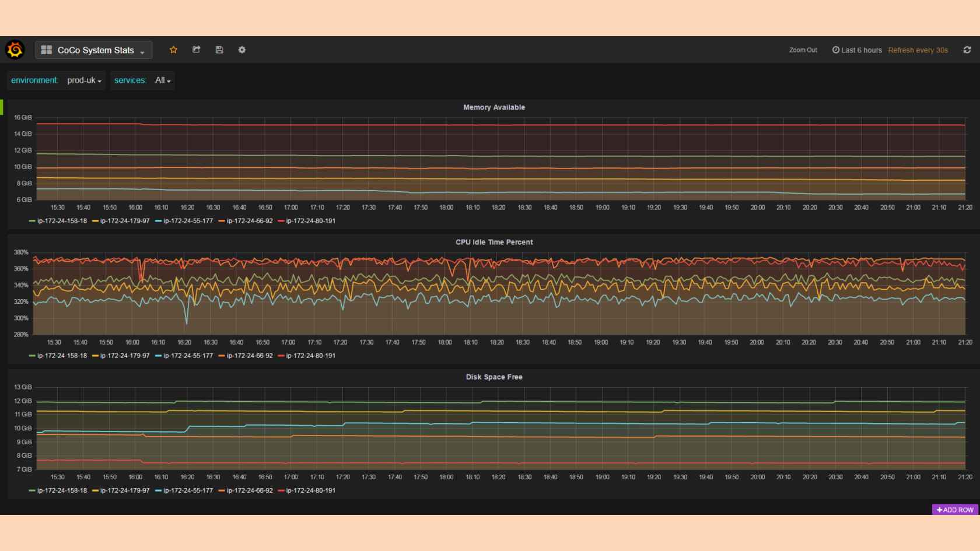Image resolution: width=980 pixels, height=551 pixels.
Task: Click Refresh every 30s setting
Action: pyautogui.click(x=918, y=50)
